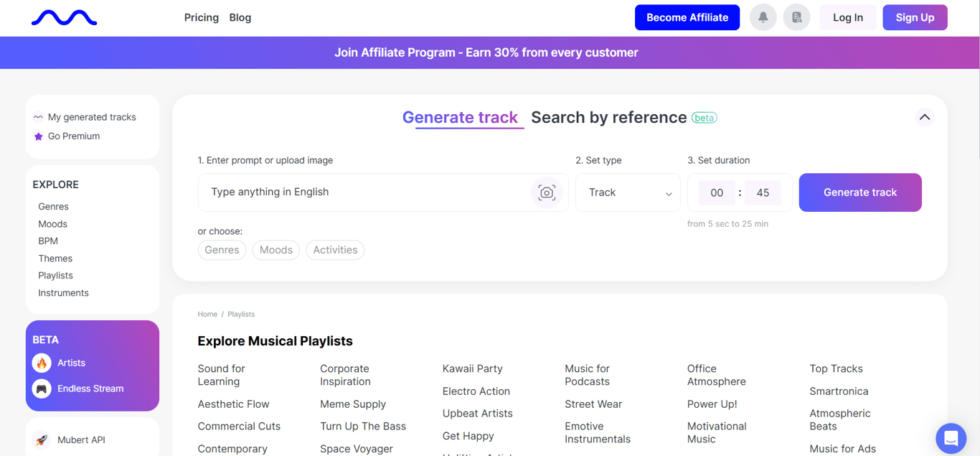Click the Become Affiliate button
The width and height of the screenshot is (980, 456).
[687, 17]
